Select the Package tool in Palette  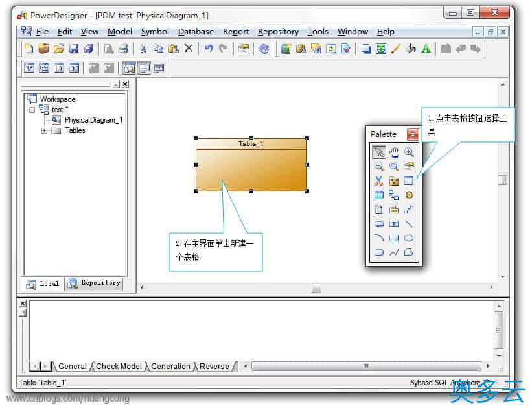[394, 181]
